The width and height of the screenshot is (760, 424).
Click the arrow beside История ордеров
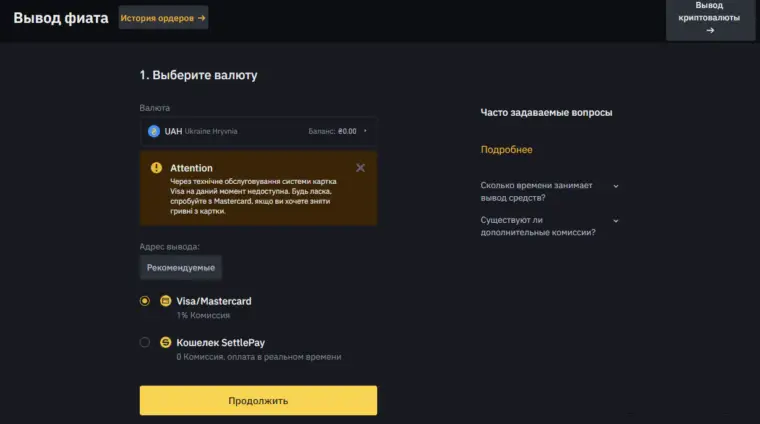point(201,18)
